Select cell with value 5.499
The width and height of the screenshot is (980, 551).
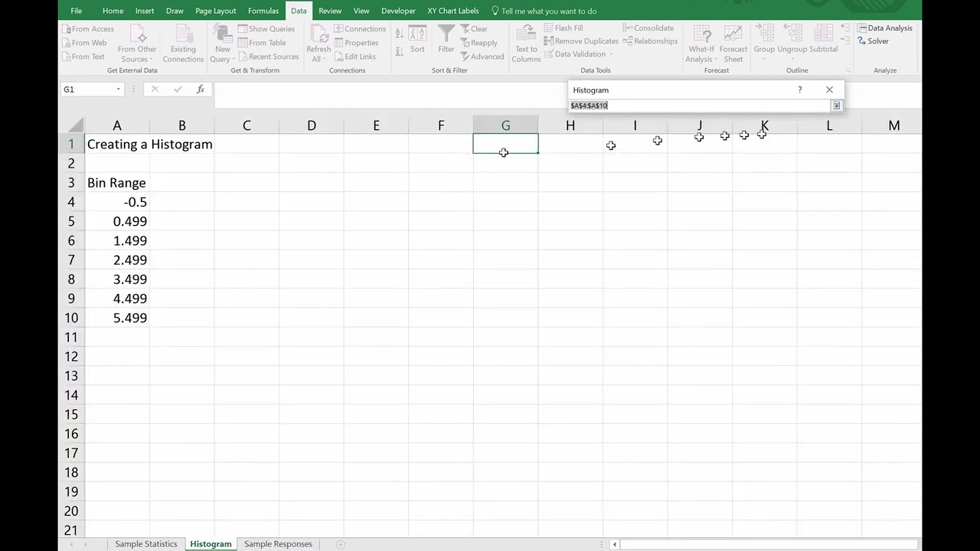tap(117, 318)
